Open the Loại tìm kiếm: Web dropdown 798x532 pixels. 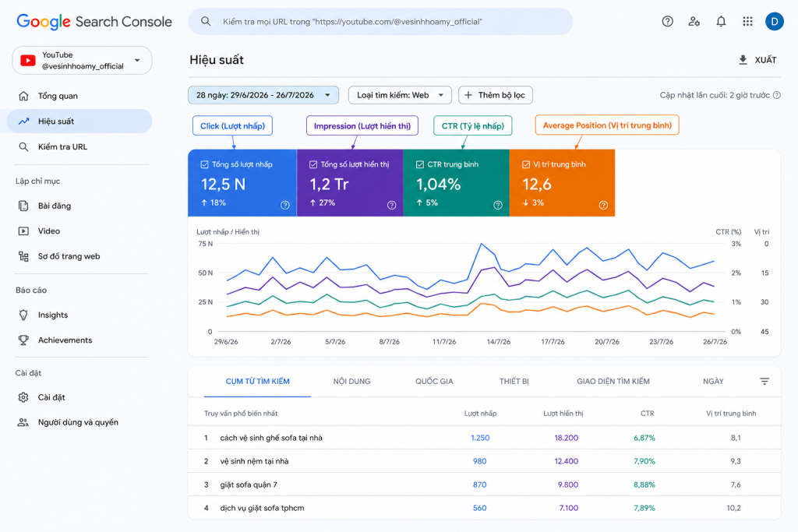point(400,95)
